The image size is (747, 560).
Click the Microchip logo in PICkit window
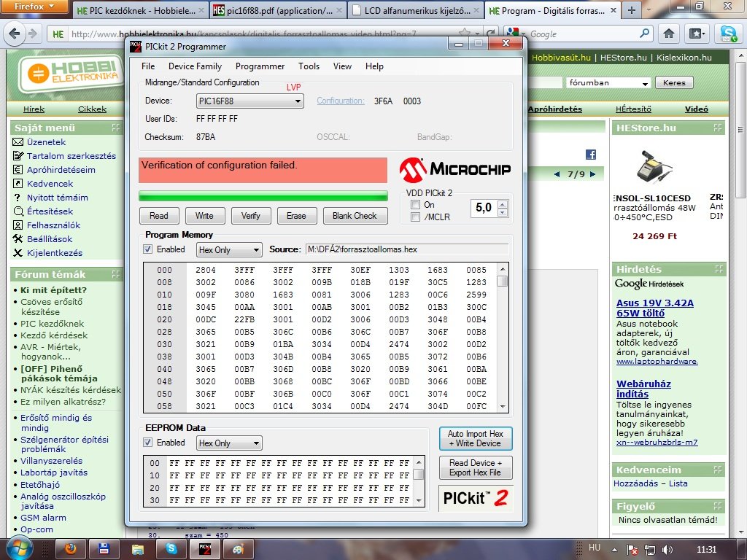[455, 170]
